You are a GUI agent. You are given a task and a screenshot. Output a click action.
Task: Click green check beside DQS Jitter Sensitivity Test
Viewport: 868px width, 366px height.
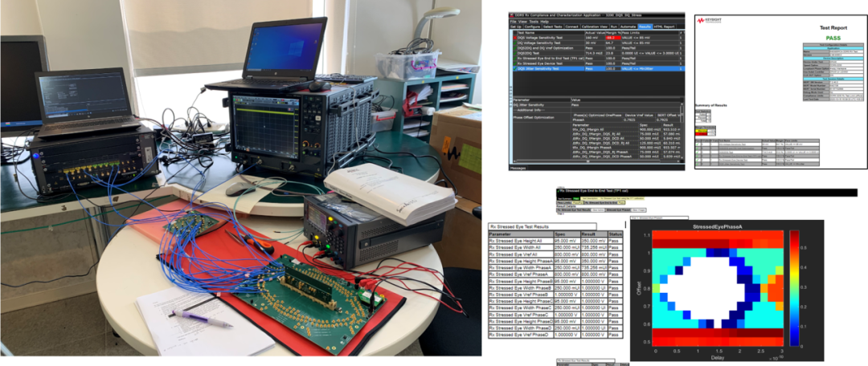click(515, 68)
